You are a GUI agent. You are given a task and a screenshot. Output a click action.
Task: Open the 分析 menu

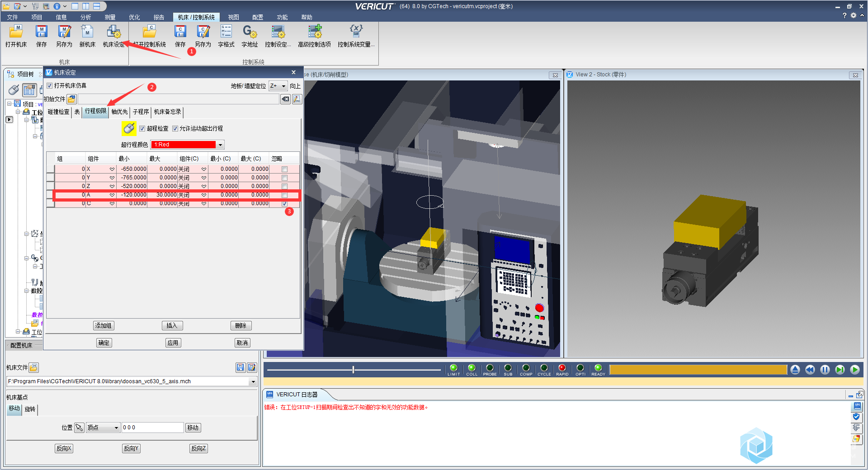85,17
